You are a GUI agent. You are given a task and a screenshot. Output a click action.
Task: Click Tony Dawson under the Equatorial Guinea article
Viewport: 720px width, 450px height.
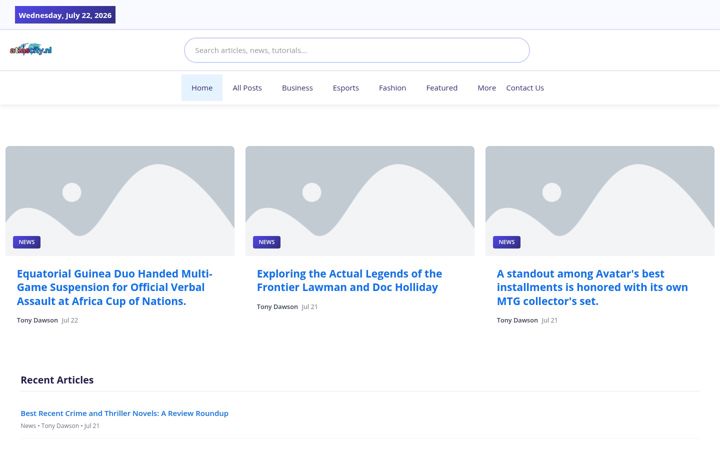click(x=37, y=321)
